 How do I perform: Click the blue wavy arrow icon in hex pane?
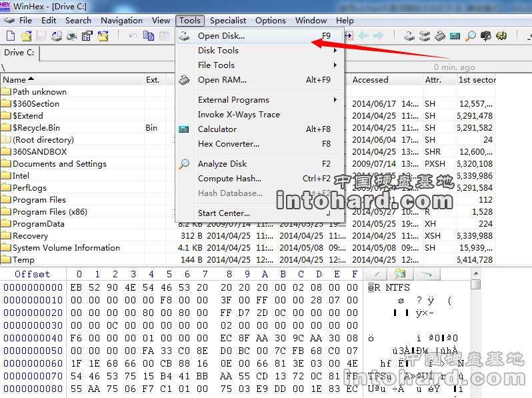point(426,273)
